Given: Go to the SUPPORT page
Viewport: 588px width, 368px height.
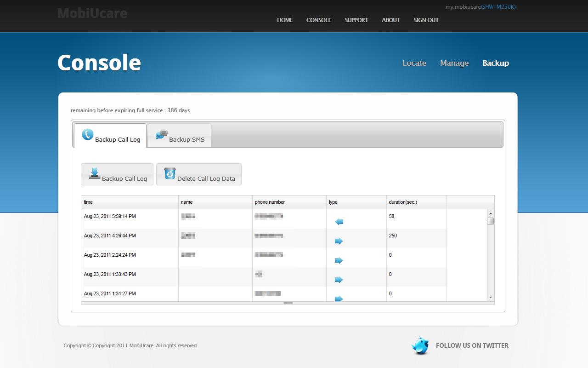Looking at the screenshot, I should [x=356, y=20].
